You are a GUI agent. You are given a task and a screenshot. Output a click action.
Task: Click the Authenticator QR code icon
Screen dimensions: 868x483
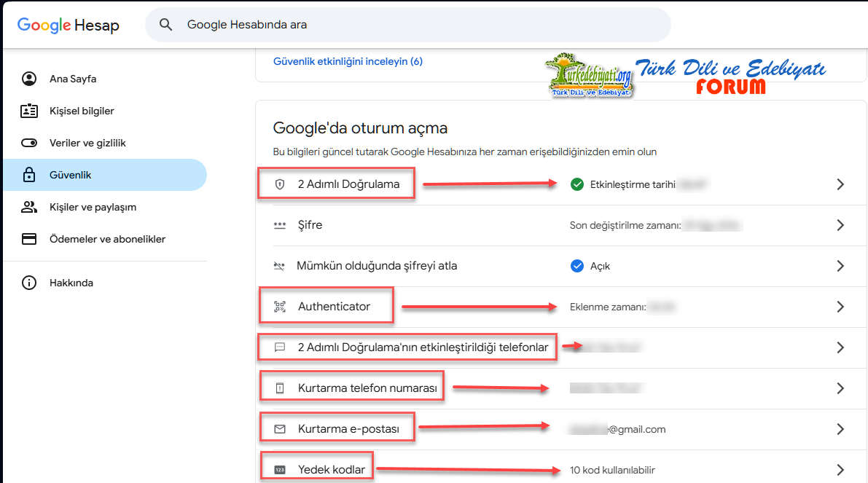280,307
